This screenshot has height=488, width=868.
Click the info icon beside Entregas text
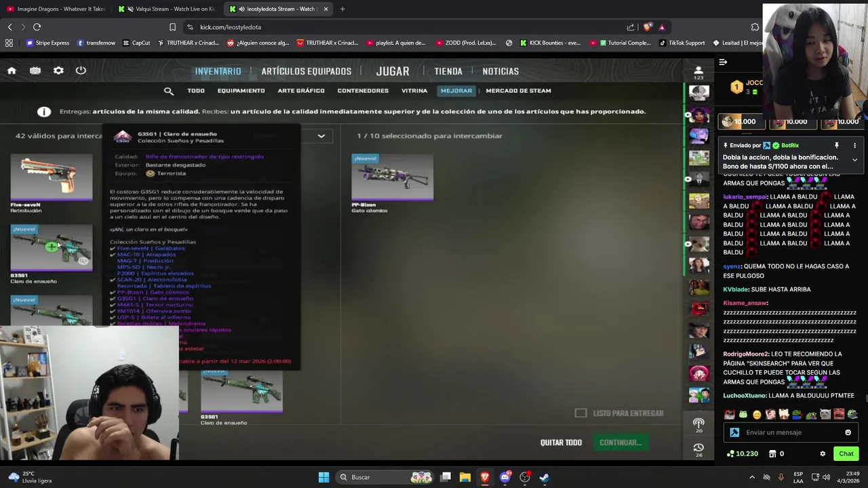point(44,112)
